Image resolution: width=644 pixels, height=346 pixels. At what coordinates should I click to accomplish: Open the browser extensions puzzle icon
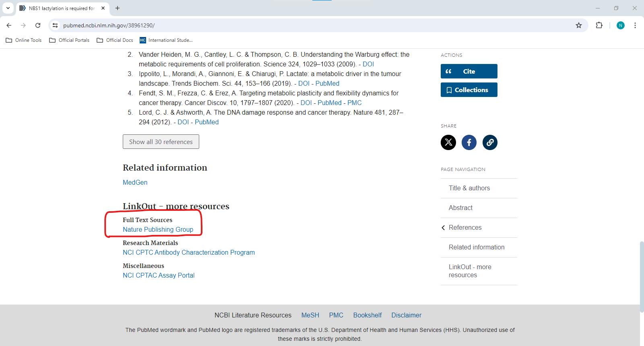[599, 25]
